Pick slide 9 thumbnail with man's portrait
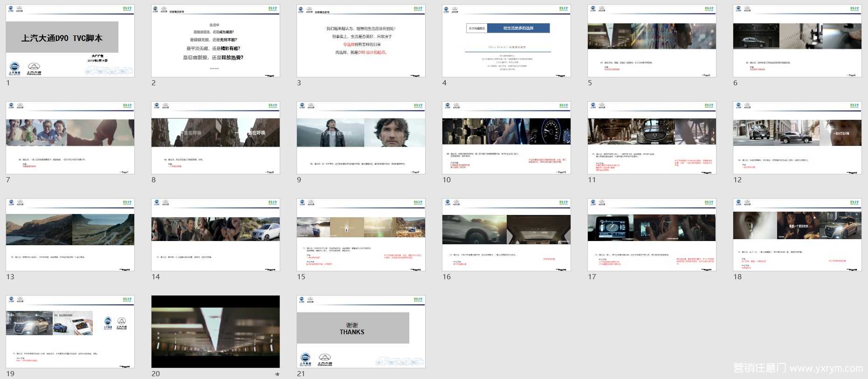Viewport: 868px width, 379px height. pos(361,138)
